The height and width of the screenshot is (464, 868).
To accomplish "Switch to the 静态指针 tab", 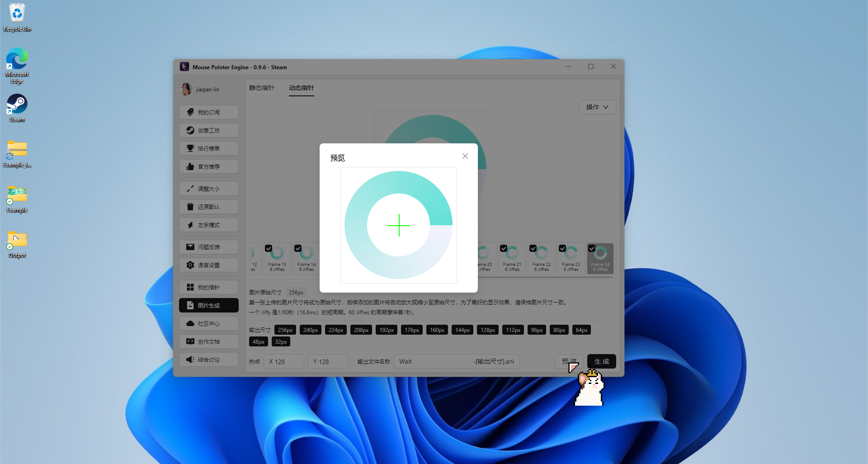I will [262, 88].
